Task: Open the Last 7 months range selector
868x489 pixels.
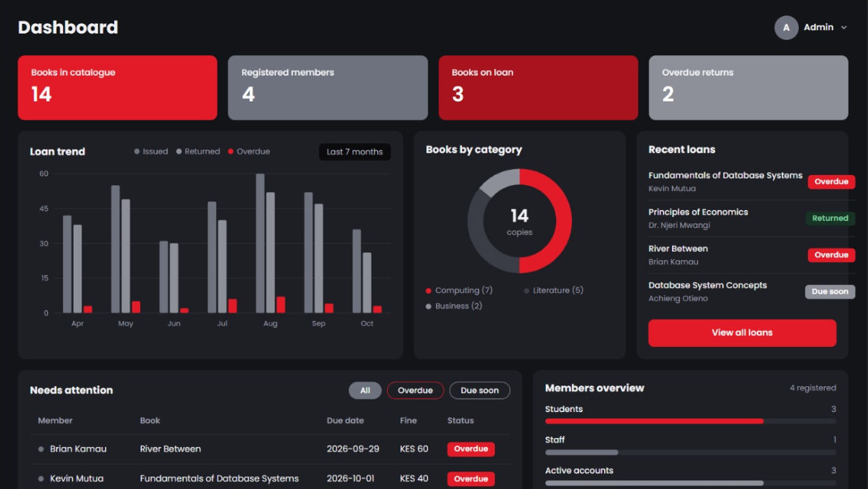Action: pyautogui.click(x=355, y=152)
